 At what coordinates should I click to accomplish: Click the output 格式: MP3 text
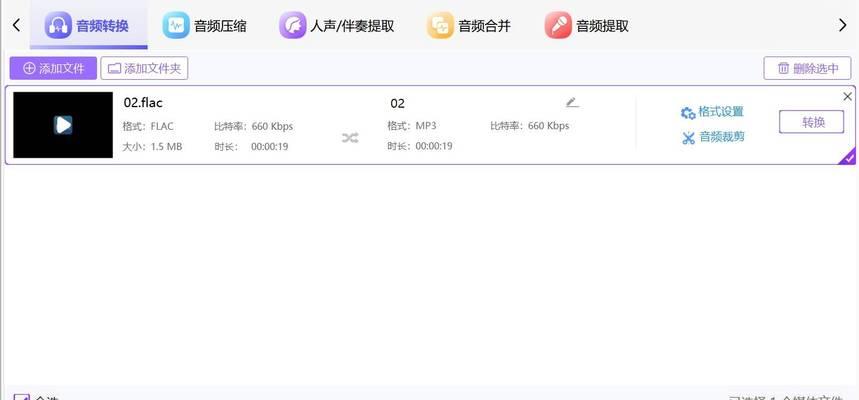412,126
